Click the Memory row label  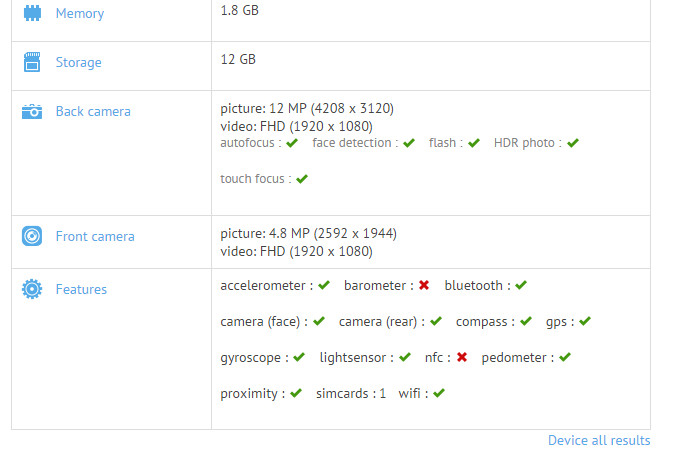[x=80, y=14]
